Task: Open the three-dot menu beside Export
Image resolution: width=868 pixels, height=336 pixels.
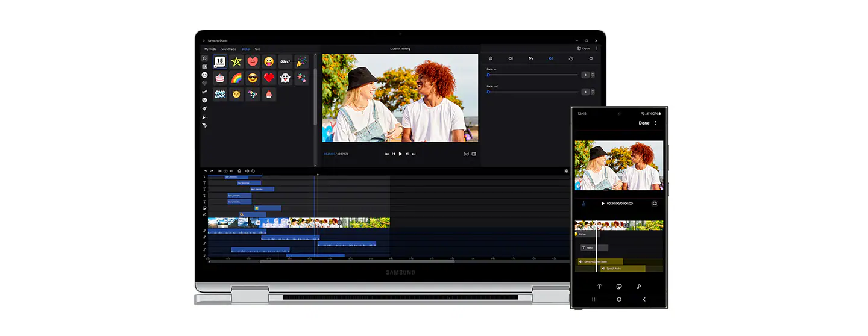Action: pos(597,48)
